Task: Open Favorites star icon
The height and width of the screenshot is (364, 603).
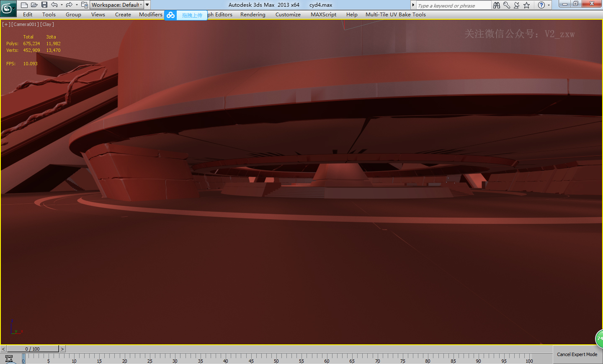Action: [x=527, y=5]
